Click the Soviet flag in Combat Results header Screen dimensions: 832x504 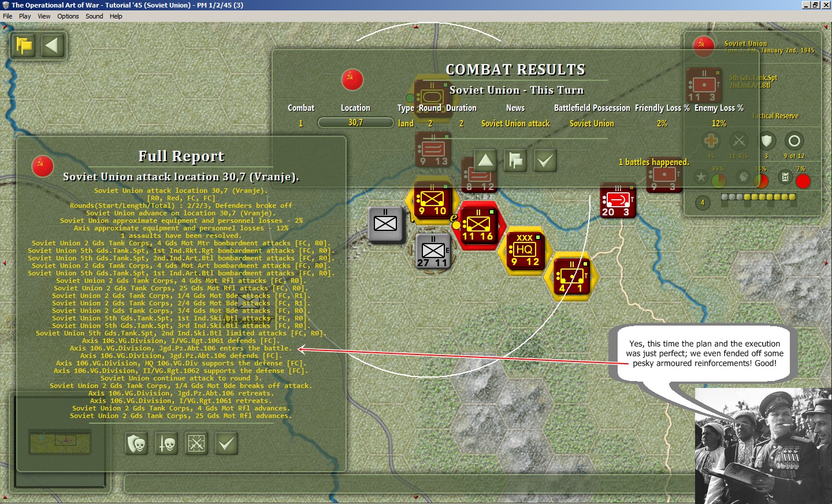point(352,80)
